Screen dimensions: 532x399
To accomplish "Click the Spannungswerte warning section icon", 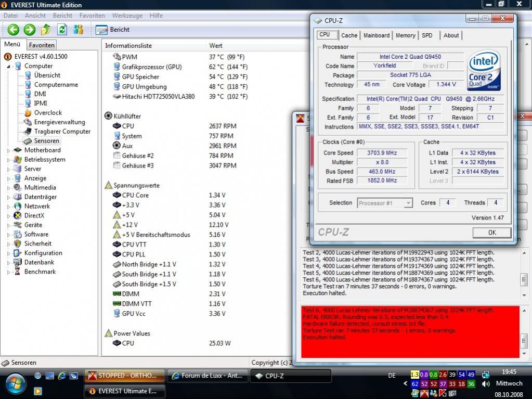I will click(x=108, y=185).
